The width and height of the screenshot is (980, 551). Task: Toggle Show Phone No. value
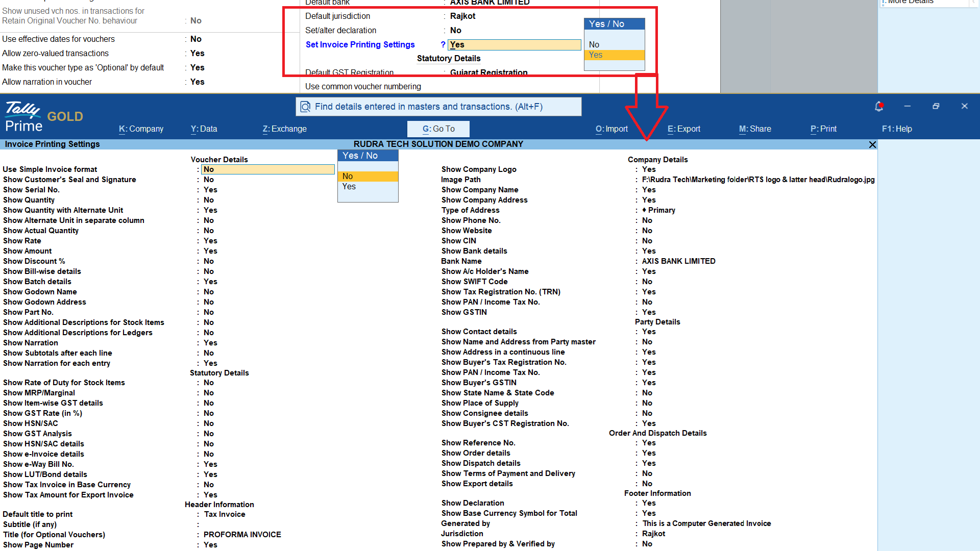647,220
